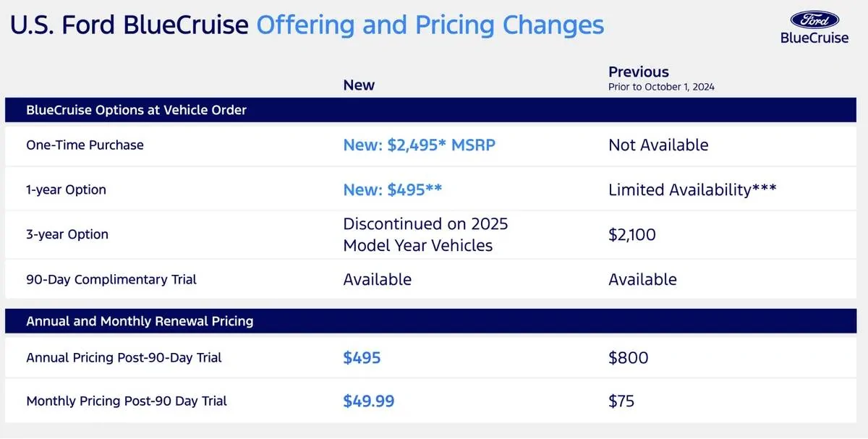Select the "New: $2,495* MSRP" price
868x439 pixels.
419,145
